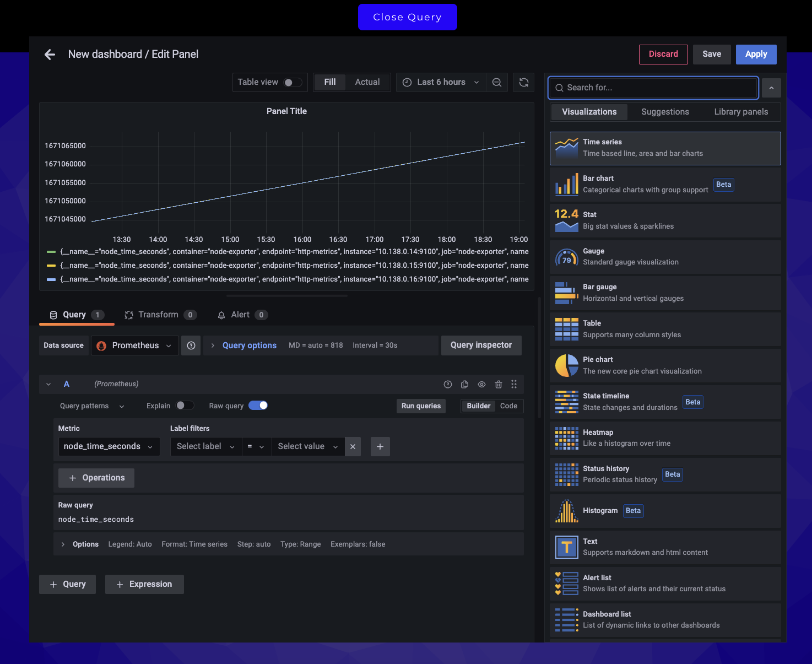Choose Stat visualization

665,221
